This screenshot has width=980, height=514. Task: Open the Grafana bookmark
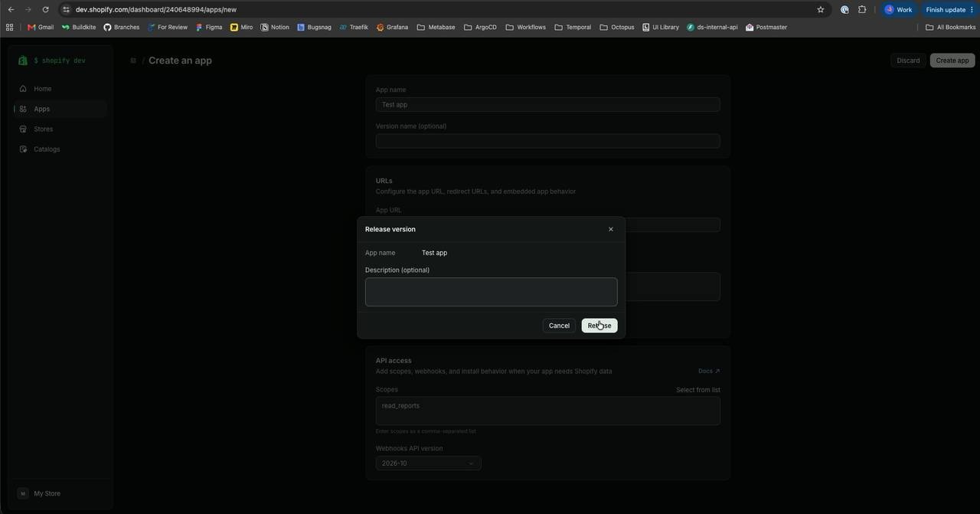(392, 28)
